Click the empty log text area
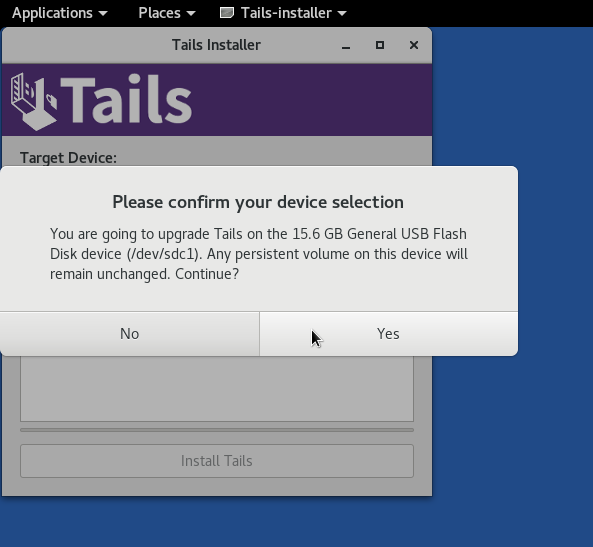Screen dimensions: 593x547 (x=217, y=388)
